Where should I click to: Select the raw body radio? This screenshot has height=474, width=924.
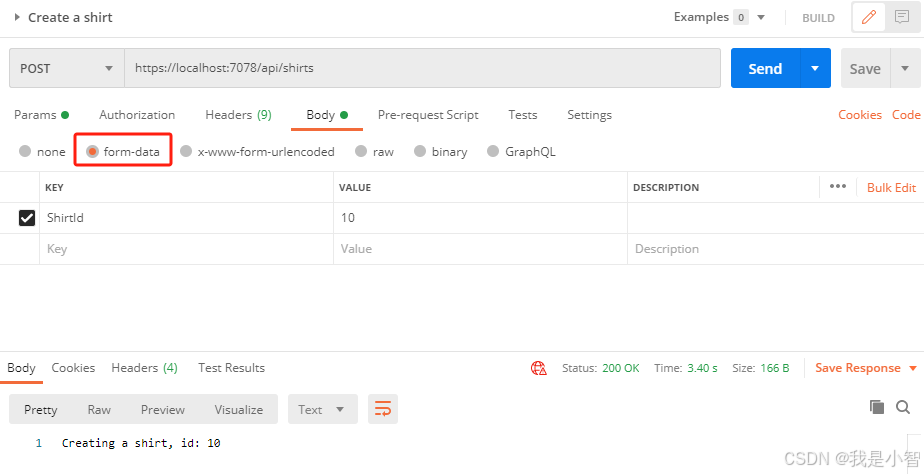click(x=361, y=152)
